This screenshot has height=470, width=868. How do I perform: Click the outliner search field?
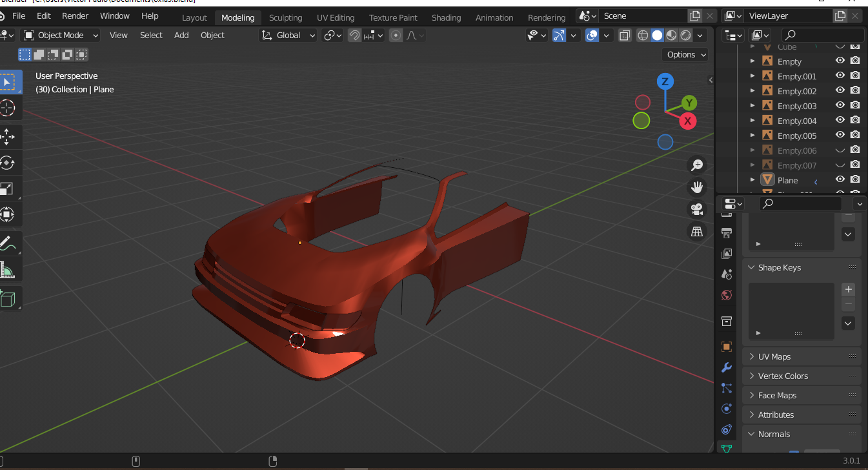822,35
